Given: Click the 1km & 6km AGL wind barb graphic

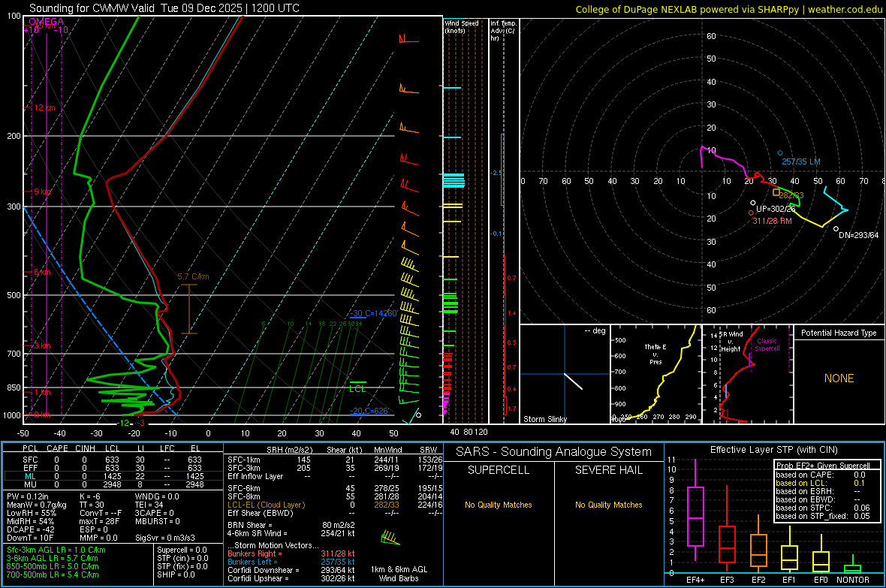Looking at the screenshot, I should click(390, 537).
